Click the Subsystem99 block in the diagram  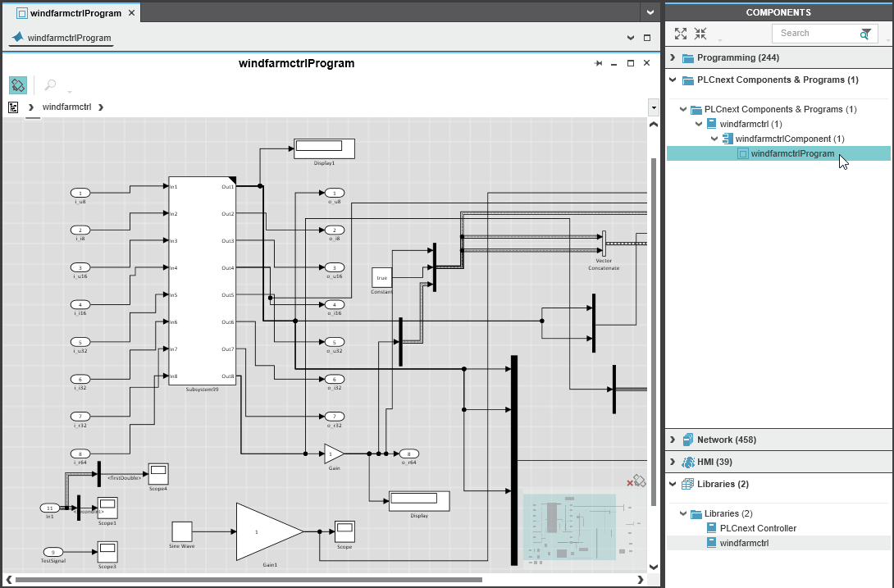pos(202,280)
